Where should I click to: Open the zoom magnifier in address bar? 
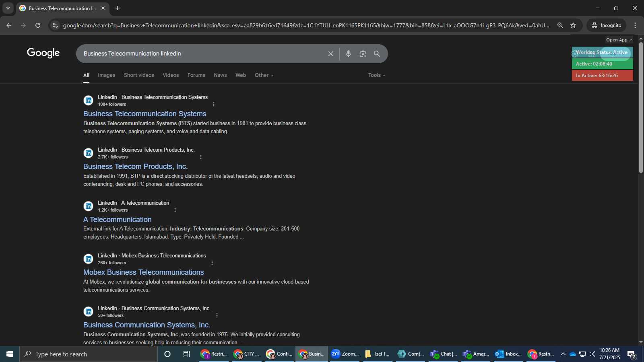tap(560, 25)
